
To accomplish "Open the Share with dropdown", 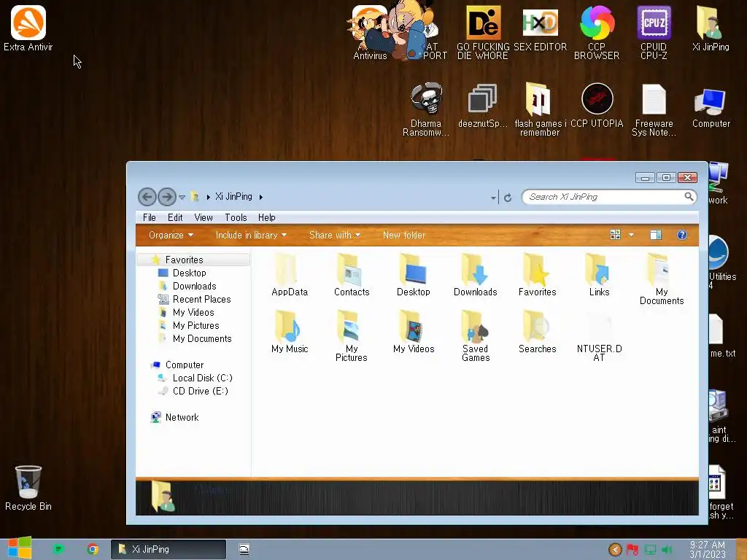I will 334,236.
